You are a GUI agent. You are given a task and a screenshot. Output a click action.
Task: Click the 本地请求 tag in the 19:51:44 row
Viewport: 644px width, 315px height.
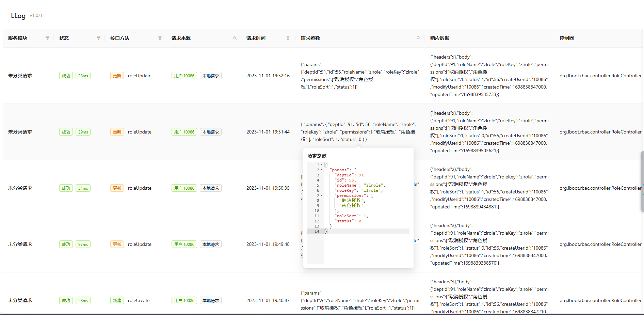(211, 132)
